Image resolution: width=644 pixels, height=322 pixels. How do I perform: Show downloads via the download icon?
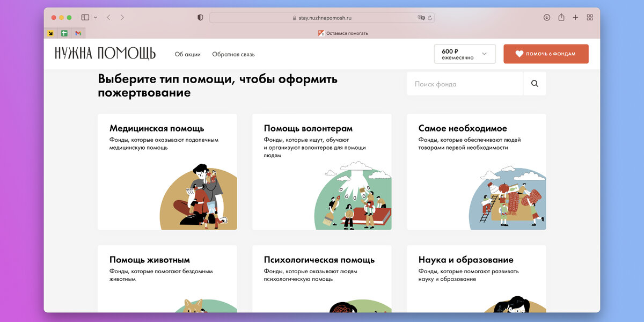(x=547, y=17)
